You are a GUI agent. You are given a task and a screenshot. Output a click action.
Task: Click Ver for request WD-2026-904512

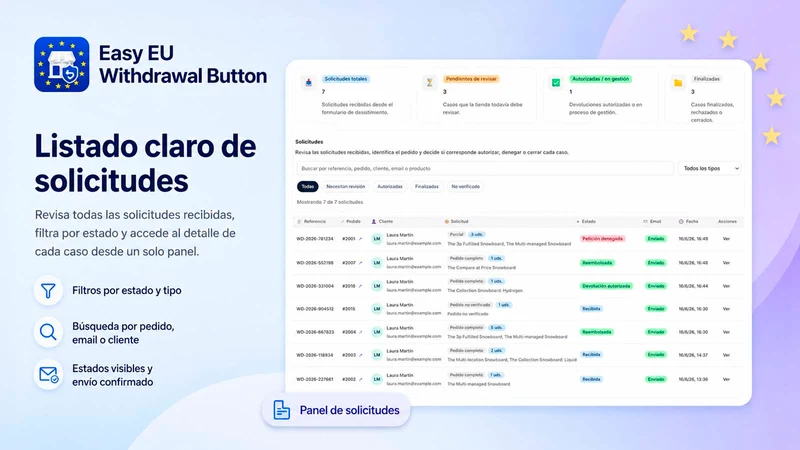tap(726, 309)
